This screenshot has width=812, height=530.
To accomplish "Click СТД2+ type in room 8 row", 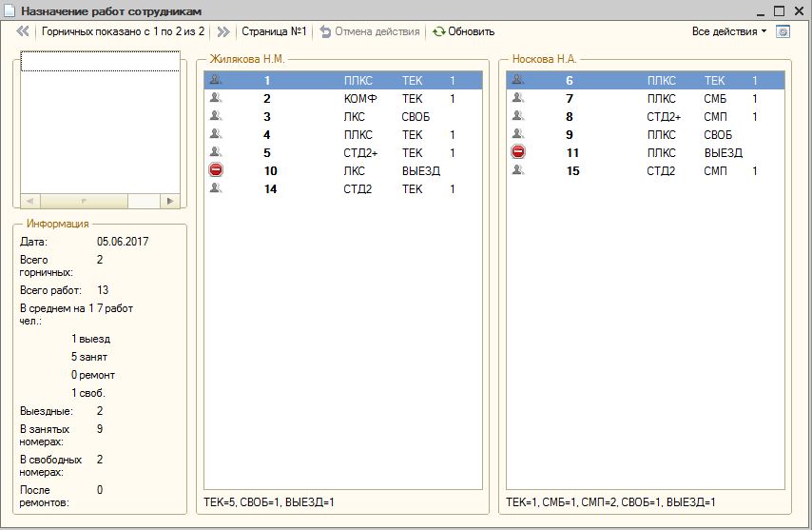I will [x=664, y=117].
